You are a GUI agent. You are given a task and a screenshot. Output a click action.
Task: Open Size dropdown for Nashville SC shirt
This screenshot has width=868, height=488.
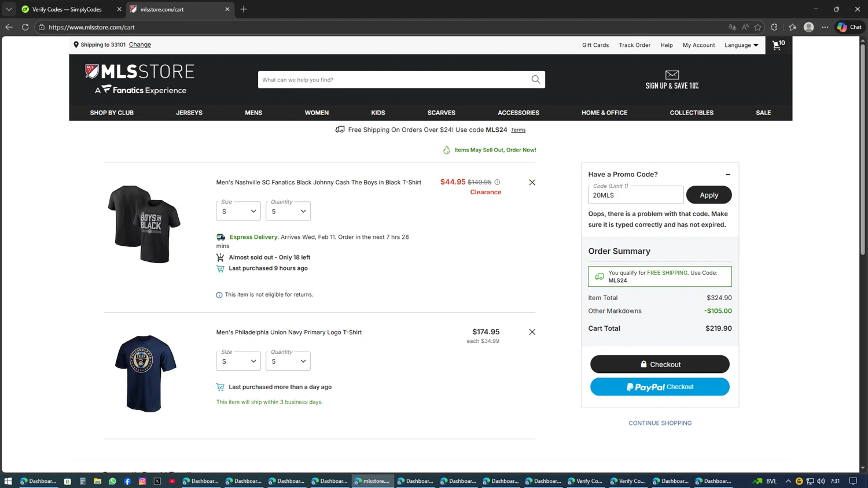(x=238, y=211)
